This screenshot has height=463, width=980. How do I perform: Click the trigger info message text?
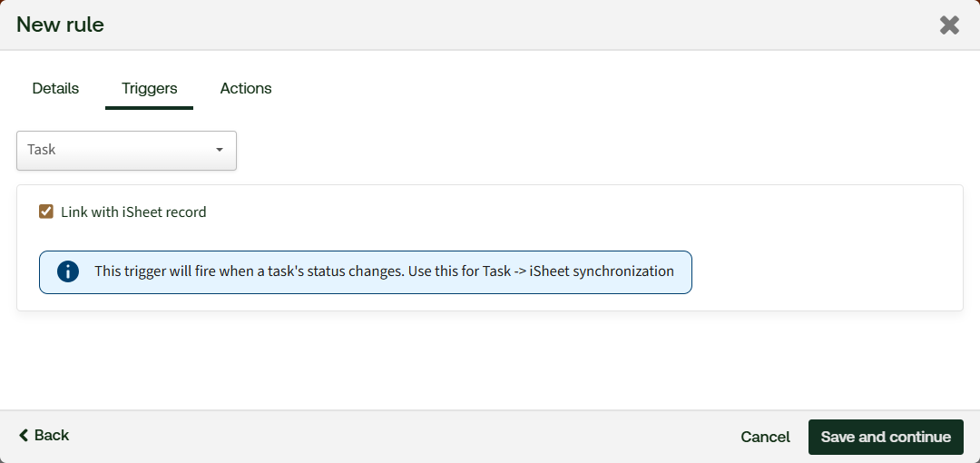(299, 271)
